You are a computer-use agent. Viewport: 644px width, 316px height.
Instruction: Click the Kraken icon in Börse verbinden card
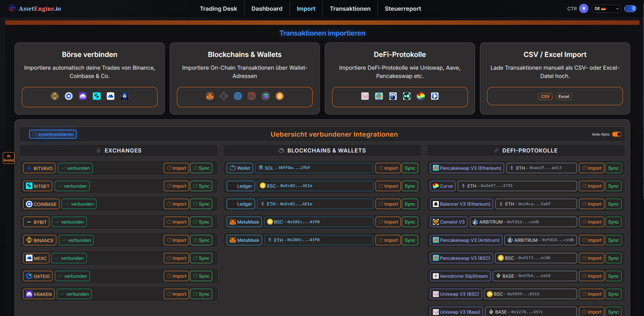point(83,96)
